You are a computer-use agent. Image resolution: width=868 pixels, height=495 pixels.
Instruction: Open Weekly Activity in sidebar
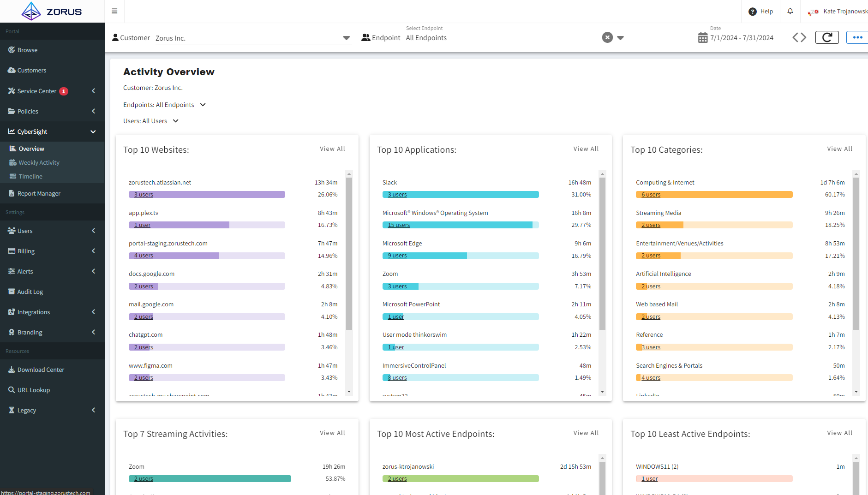point(39,162)
